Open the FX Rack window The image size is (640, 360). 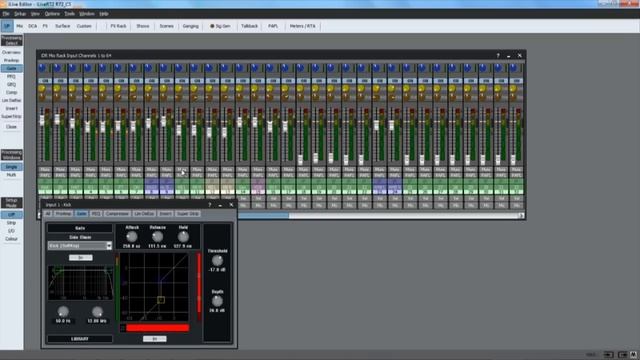click(118, 26)
